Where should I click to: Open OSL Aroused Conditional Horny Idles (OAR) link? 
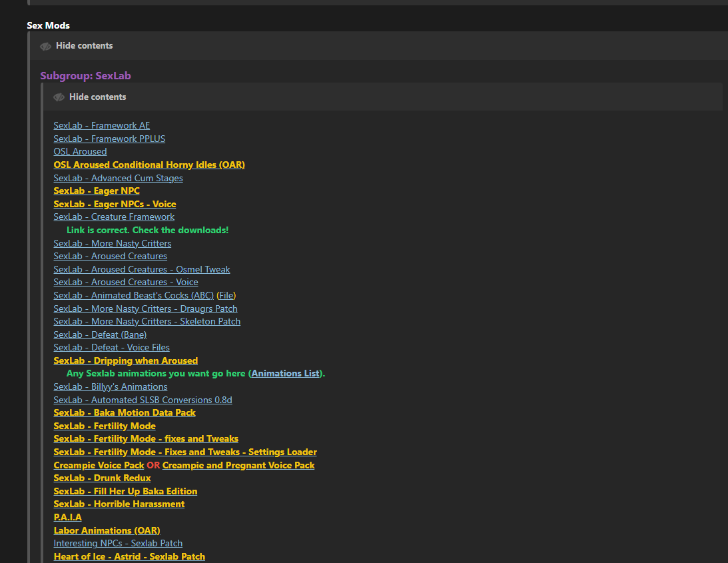(x=149, y=165)
